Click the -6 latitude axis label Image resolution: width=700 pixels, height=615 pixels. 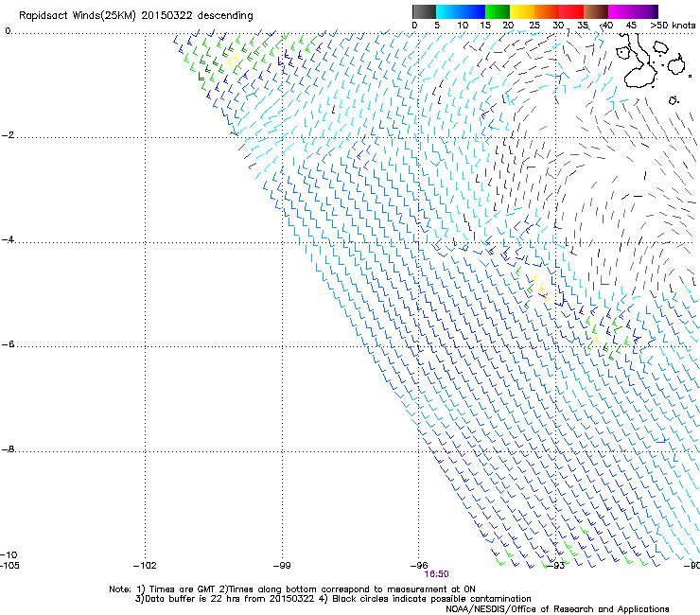[8, 344]
